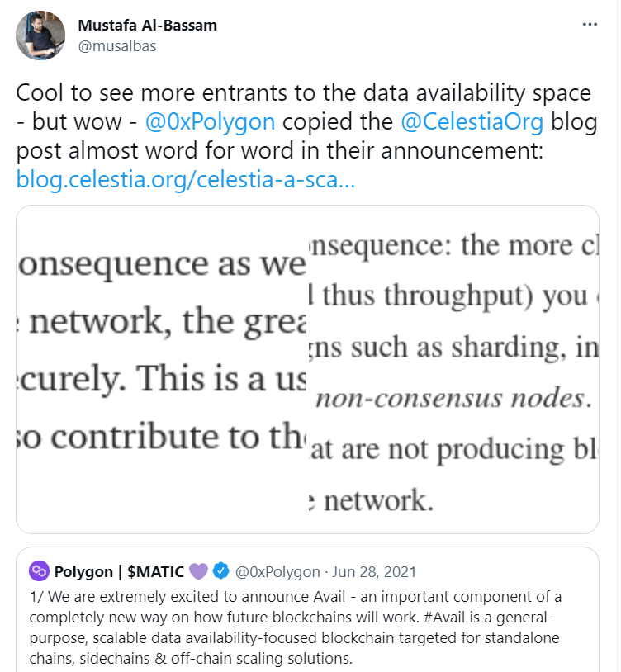Open the @CelestiaOrg mention

(472, 122)
